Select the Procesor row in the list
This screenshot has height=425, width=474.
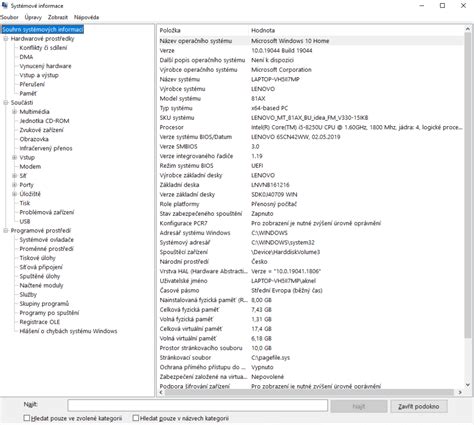pyautogui.click(x=310, y=127)
